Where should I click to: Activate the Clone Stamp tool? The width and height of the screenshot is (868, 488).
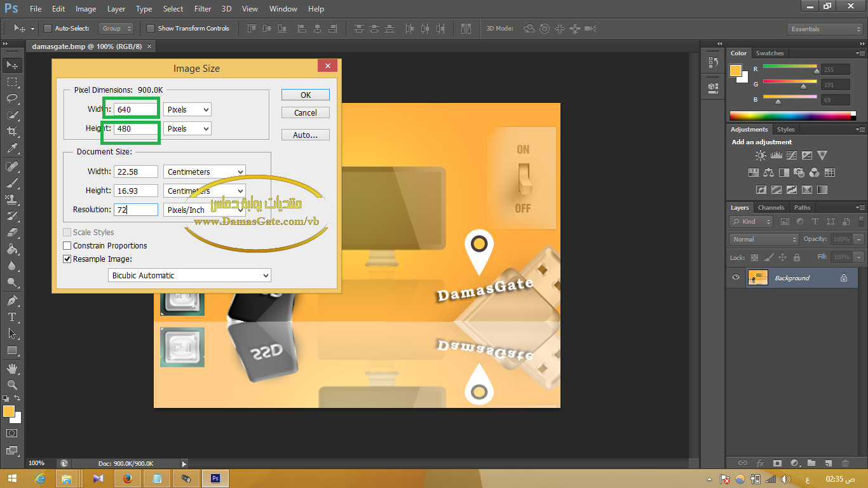pos(12,199)
